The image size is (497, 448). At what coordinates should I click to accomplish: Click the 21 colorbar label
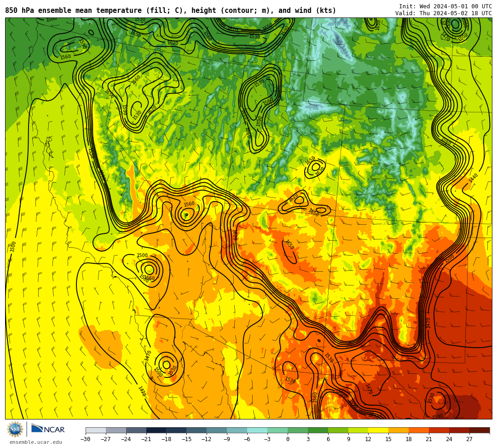429,439
